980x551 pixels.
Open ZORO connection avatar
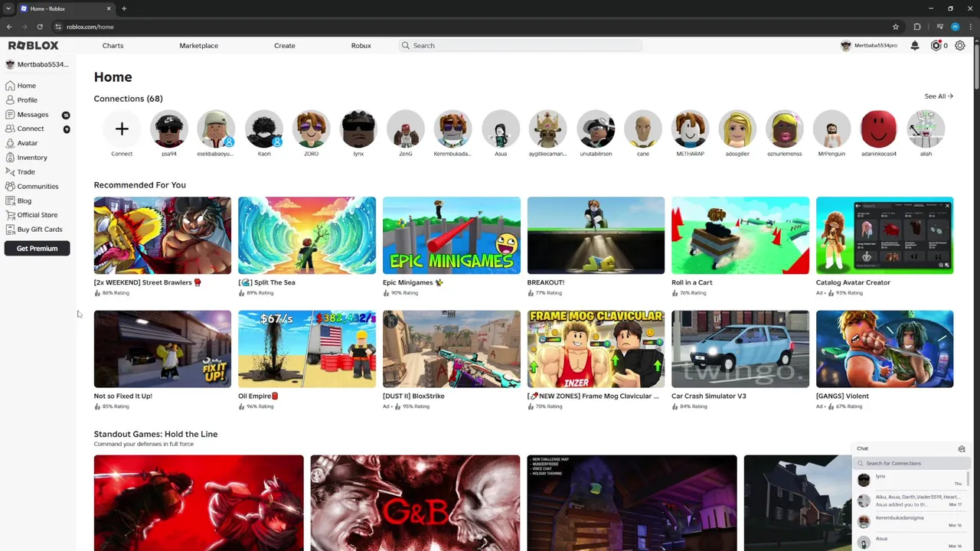(311, 129)
